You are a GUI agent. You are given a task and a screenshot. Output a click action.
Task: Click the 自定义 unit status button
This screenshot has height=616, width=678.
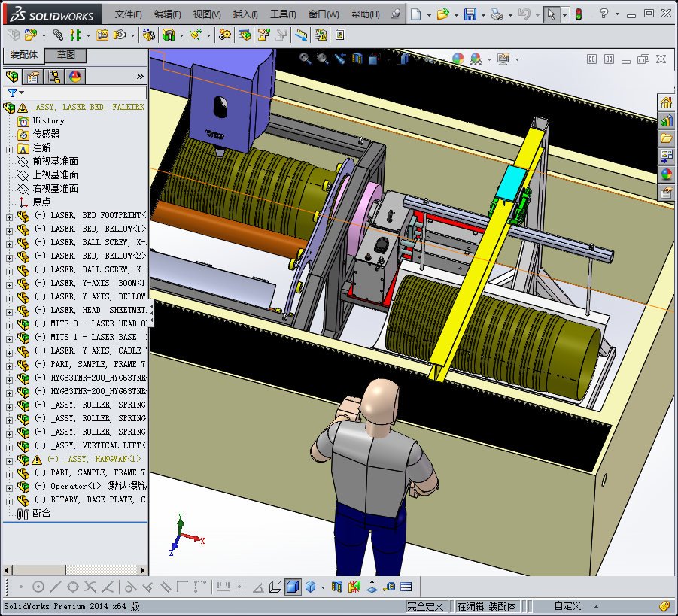click(567, 606)
